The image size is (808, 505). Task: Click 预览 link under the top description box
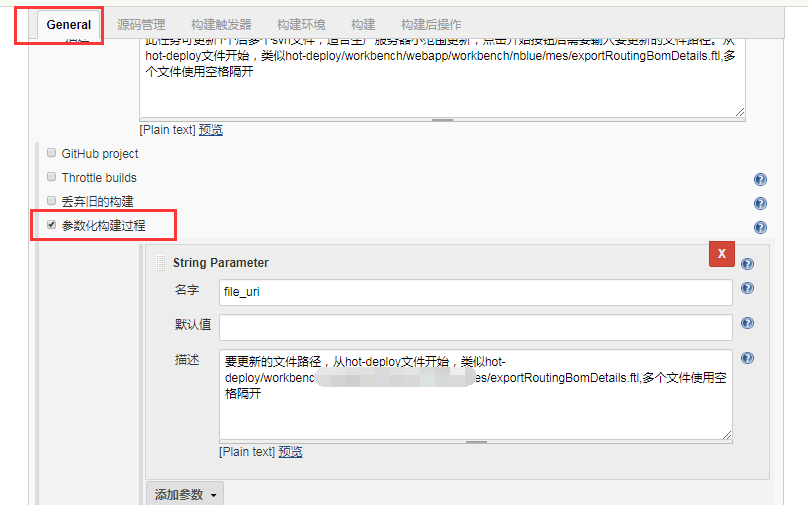210,130
